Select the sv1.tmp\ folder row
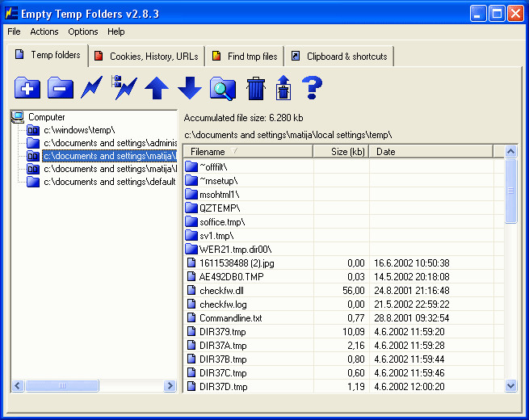Screen dimensions: 529x420 343,236
